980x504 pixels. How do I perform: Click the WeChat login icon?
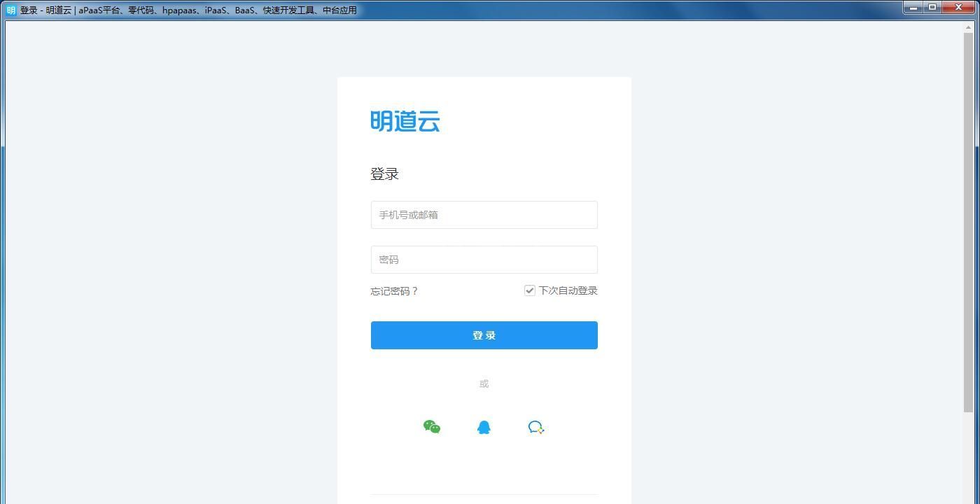tap(432, 427)
